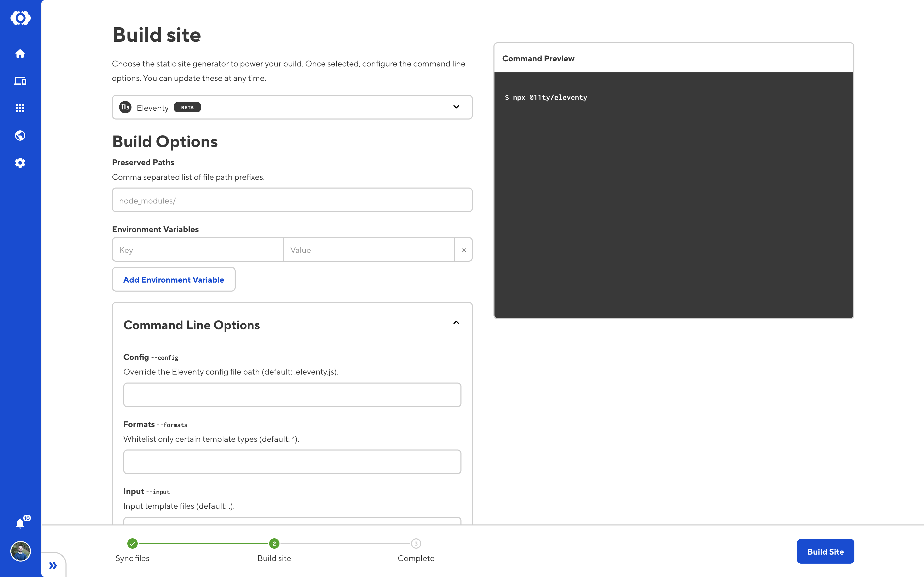Collapse the Command Line Options section
924x577 pixels.
tap(456, 323)
